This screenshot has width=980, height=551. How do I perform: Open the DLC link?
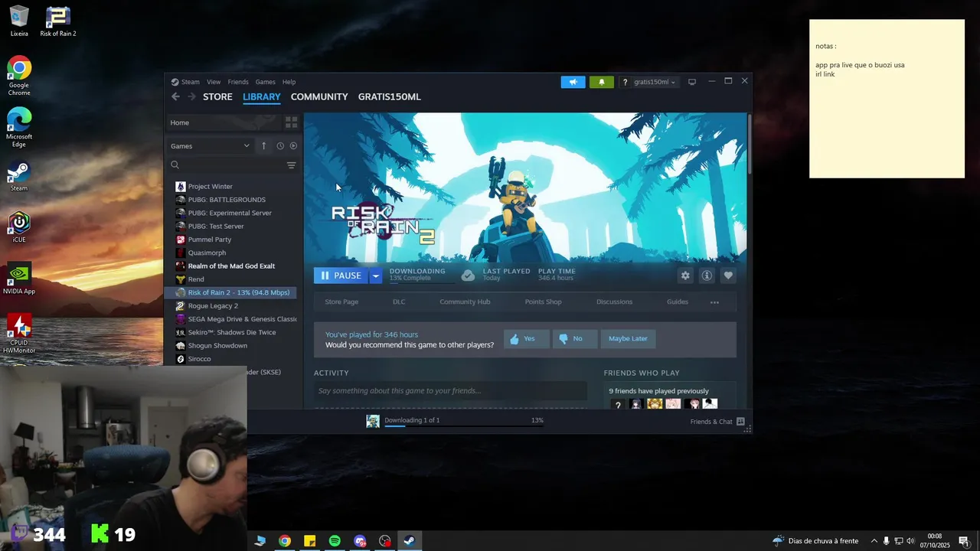coord(399,302)
